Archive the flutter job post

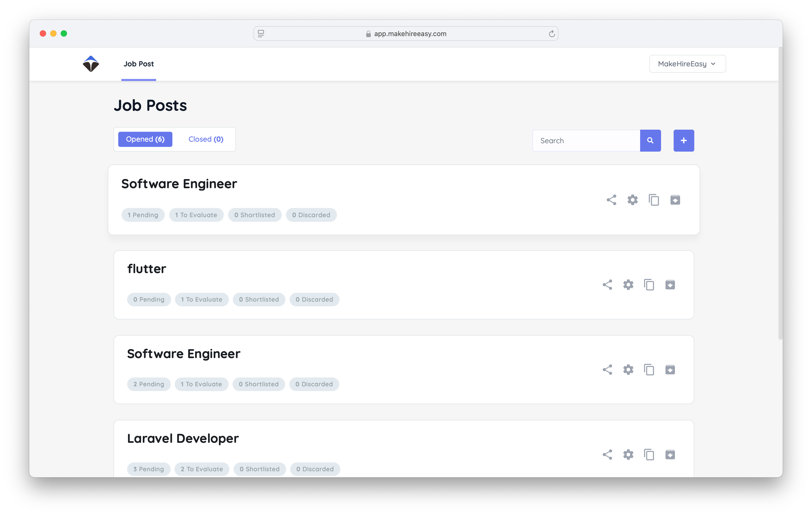point(670,285)
